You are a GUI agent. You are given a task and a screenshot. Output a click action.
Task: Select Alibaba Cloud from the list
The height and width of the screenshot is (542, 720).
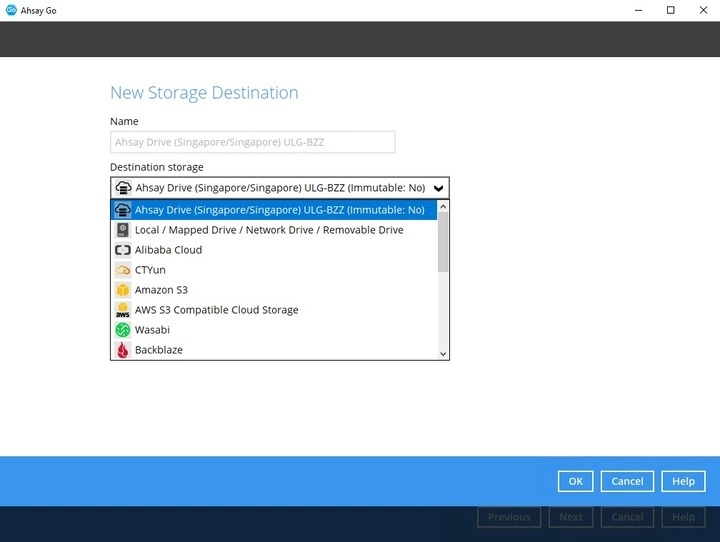pyautogui.click(x=274, y=250)
